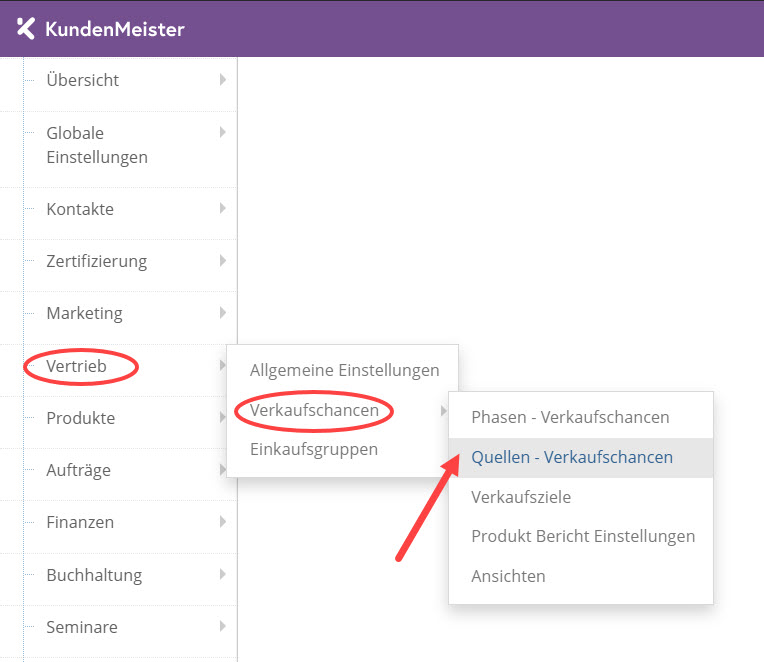The image size is (764, 662).
Task: Expand the Übersicht arrow
Action: (223, 79)
